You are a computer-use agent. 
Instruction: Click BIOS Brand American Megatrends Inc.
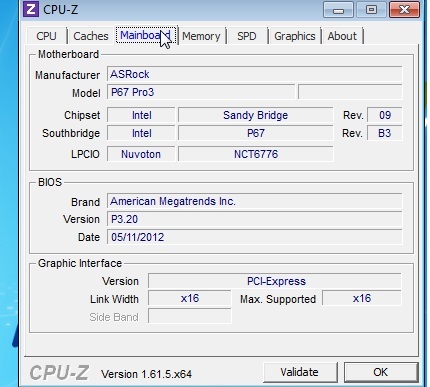coord(255,201)
